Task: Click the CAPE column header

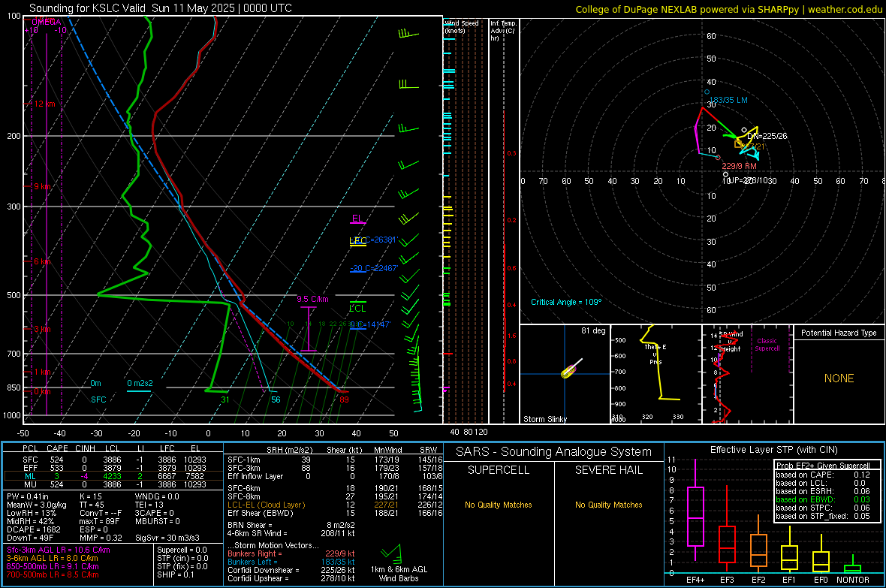Action: 57,448
